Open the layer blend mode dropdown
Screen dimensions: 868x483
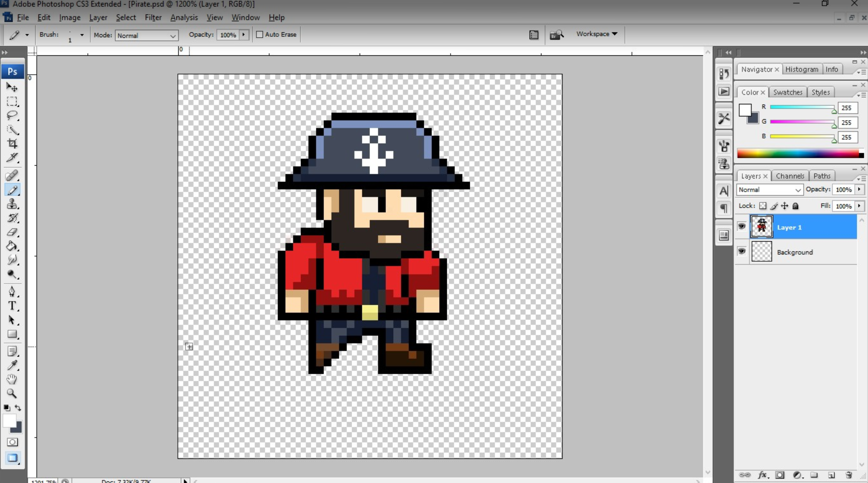coord(769,190)
